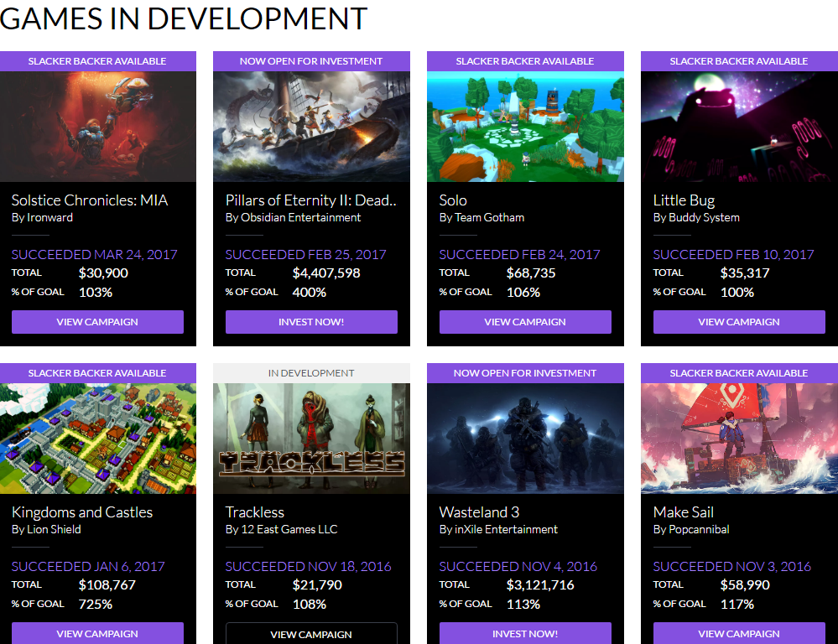838x644 pixels.
Task: Click View Campaign button for Trackless
Action: point(311,633)
